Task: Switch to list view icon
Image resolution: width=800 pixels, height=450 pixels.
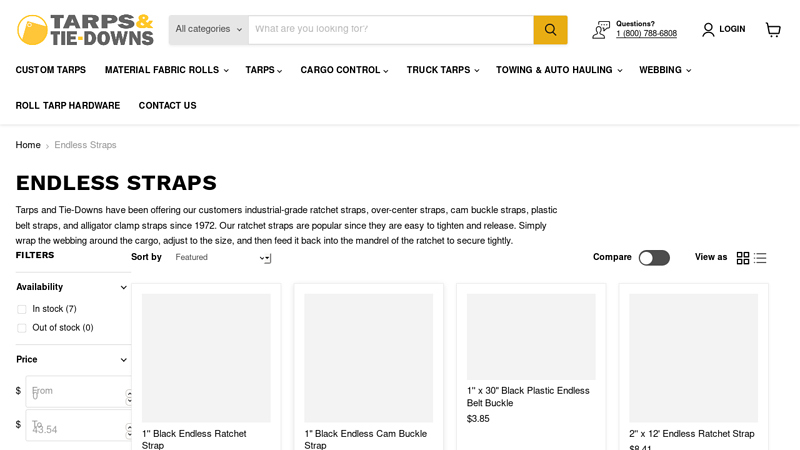Action: coord(760,258)
